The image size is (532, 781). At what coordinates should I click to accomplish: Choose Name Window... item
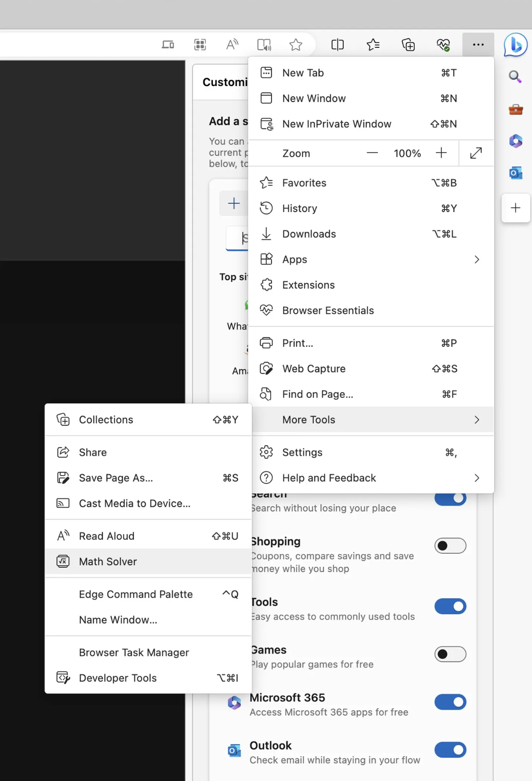tap(148, 620)
